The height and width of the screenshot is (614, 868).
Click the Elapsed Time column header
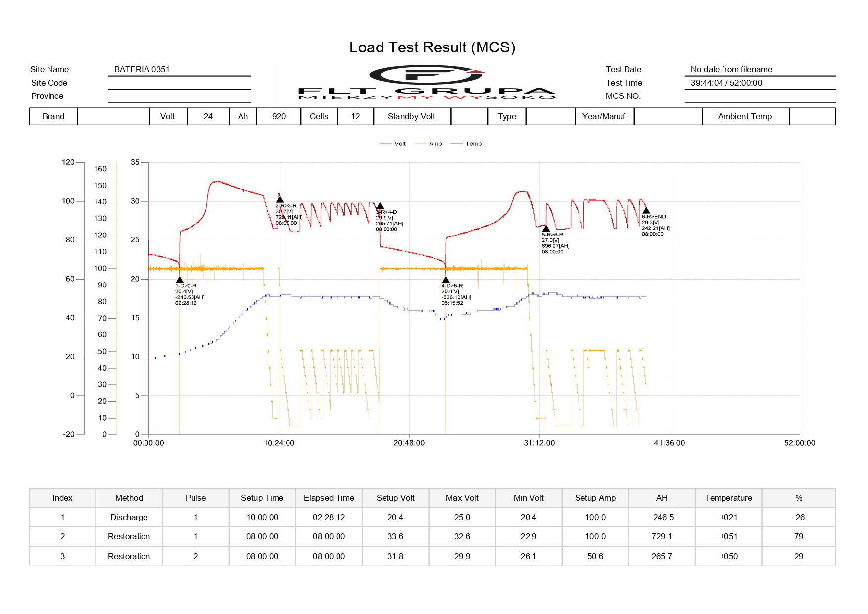[329, 498]
